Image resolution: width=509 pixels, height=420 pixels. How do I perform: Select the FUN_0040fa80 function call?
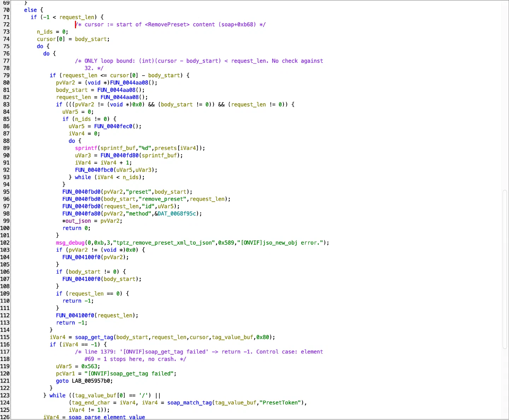click(x=81, y=214)
